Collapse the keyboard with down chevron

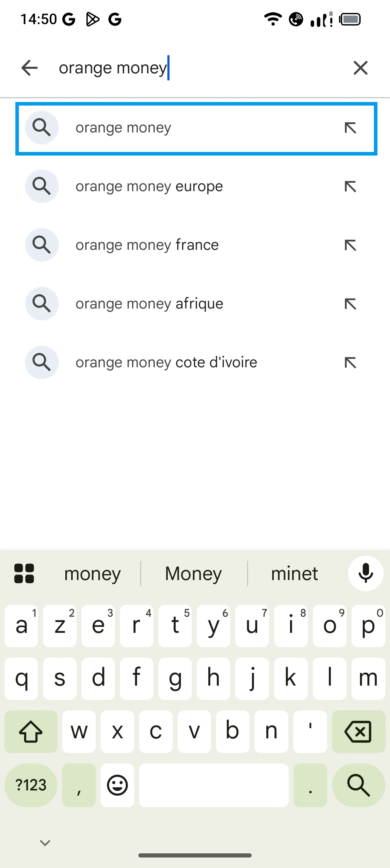[45, 843]
